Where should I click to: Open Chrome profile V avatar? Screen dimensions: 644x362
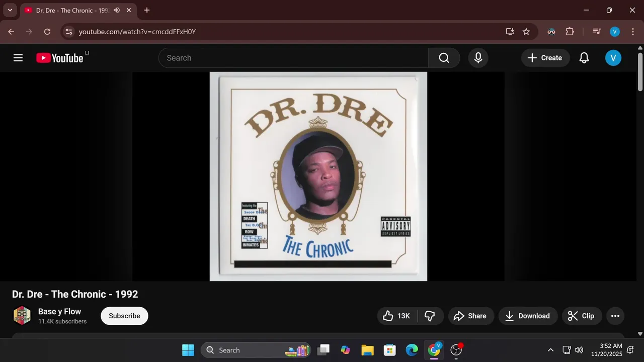[615, 32]
